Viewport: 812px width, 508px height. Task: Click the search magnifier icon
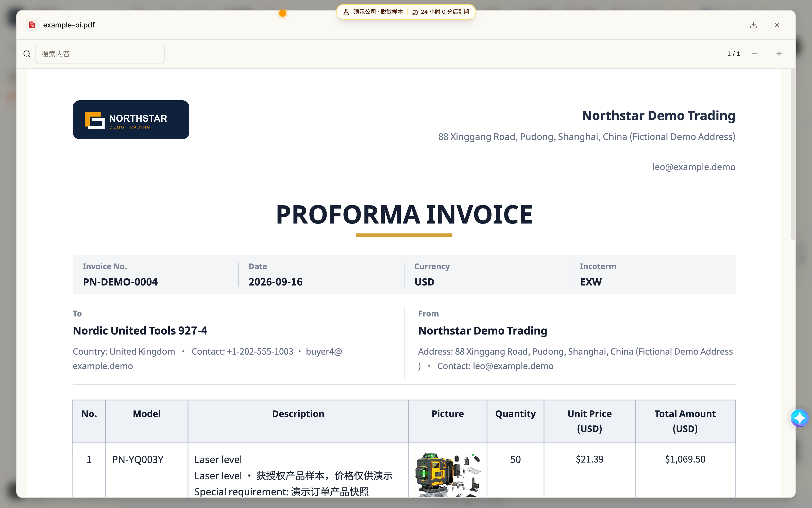click(x=27, y=54)
